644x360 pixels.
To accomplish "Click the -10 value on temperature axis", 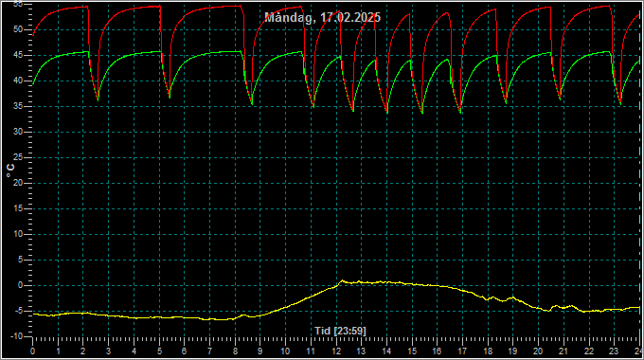I will tap(16, 336).
